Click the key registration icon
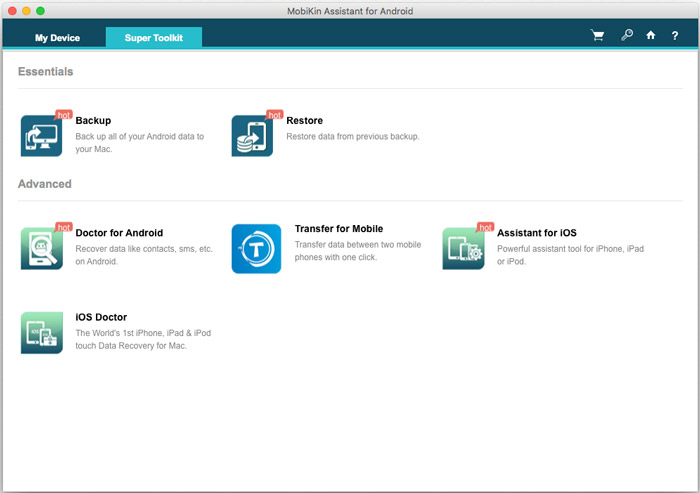 pos(627,36)
